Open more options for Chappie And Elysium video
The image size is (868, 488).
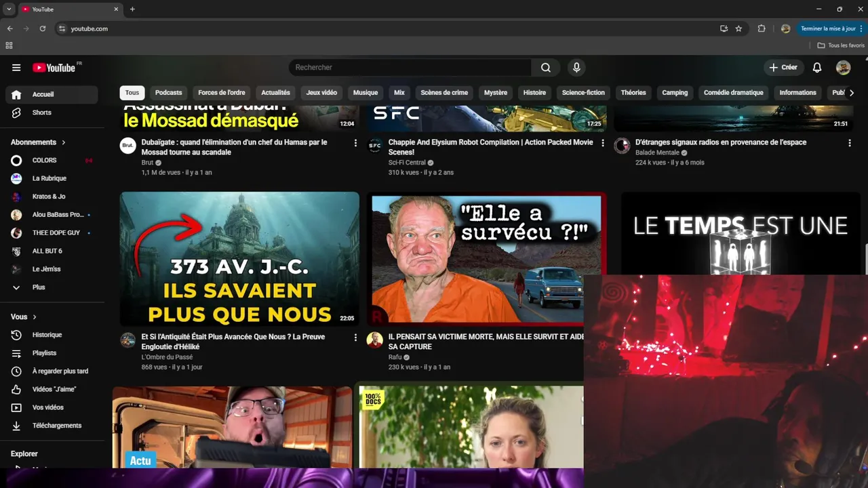(602, 143)
